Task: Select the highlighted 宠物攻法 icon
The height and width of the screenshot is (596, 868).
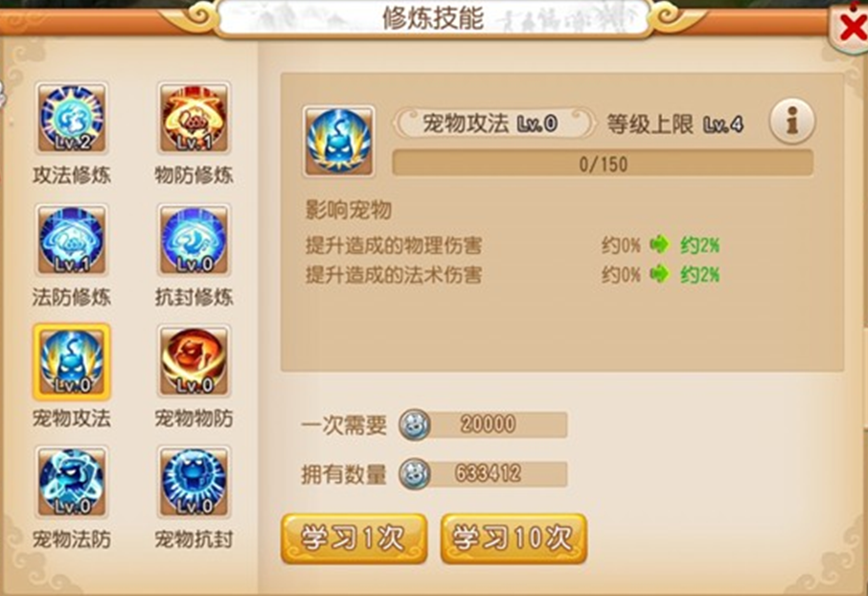Action: 72,361
